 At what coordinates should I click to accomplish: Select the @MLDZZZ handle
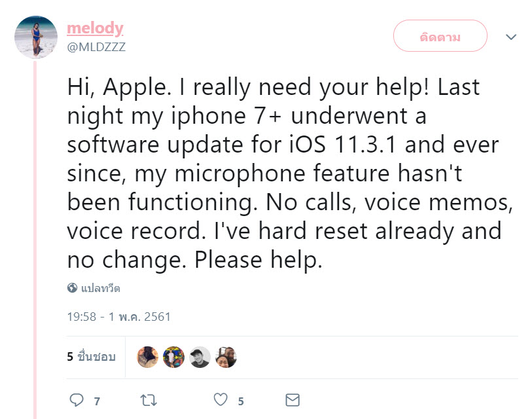[96, 46]
